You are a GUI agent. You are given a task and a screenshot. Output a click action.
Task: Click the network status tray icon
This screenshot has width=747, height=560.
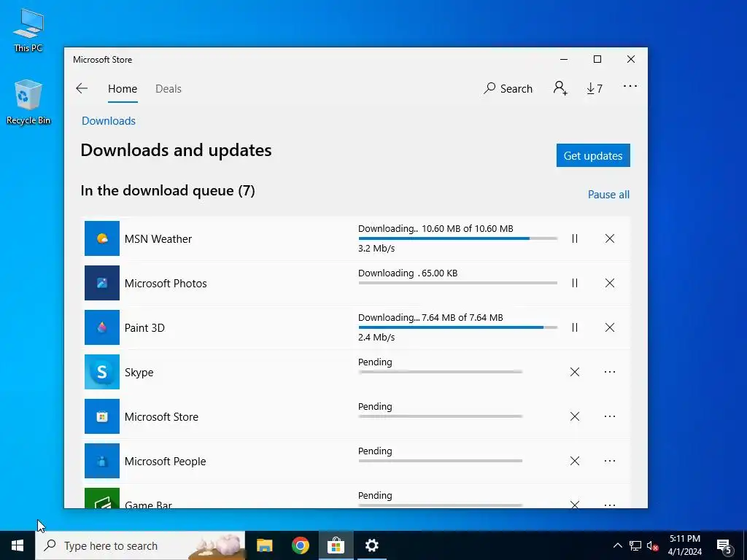(635, 545)
